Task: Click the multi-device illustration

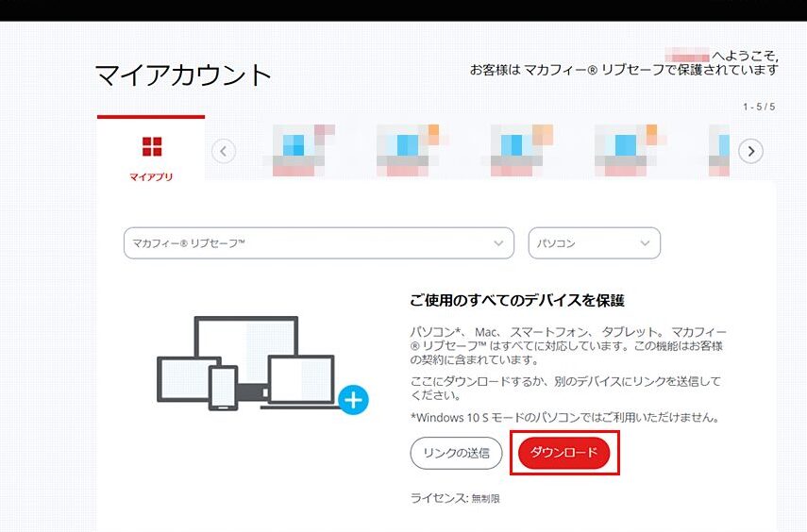Action: (x=262, y=364)
